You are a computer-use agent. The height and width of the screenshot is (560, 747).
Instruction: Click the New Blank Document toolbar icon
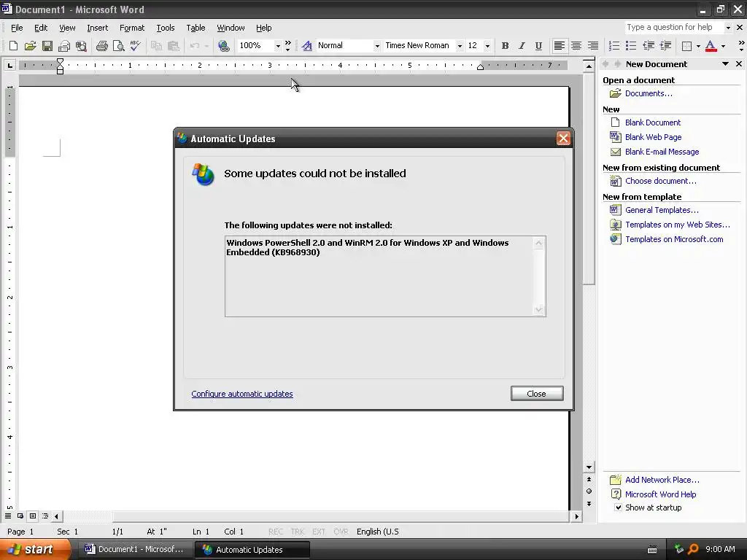(13, 46)
